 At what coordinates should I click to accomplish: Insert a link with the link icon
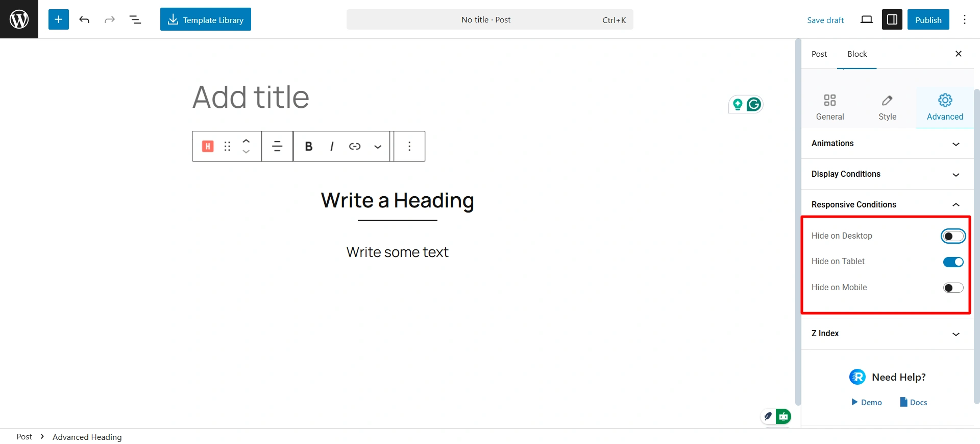(x=355, y=147)
